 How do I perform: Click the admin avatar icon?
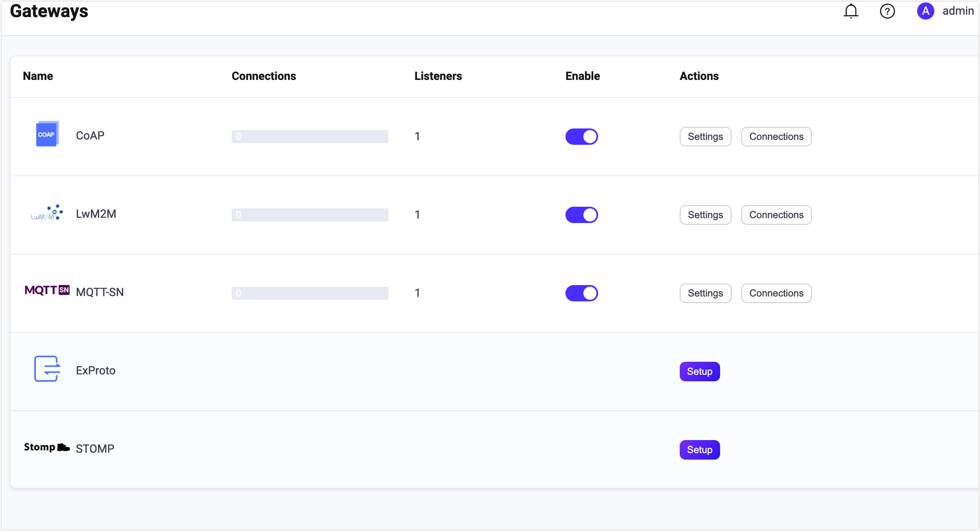(925, 11)
